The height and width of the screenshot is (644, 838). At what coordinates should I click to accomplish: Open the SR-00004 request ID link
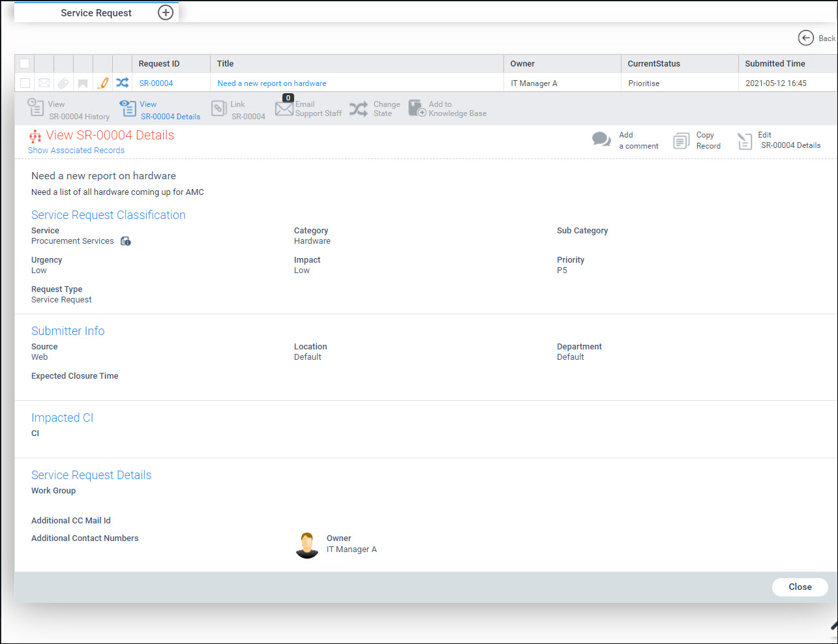pyautogui.click(x=156, y=83)
